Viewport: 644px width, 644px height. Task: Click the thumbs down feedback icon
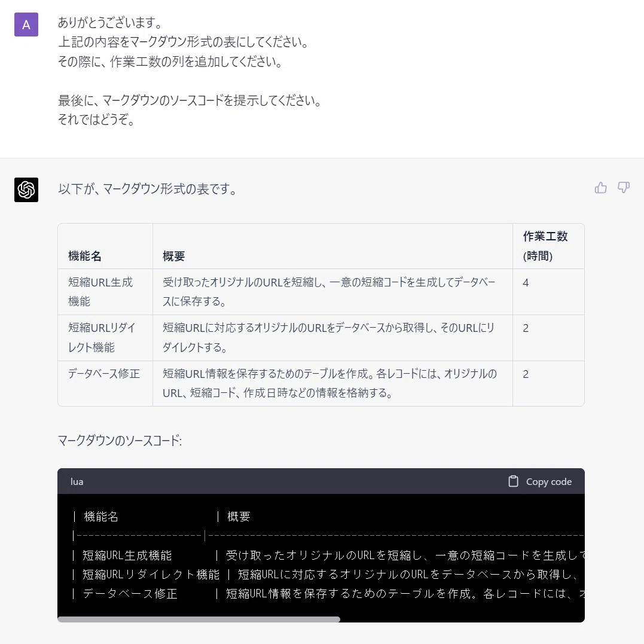click(624, 188)
